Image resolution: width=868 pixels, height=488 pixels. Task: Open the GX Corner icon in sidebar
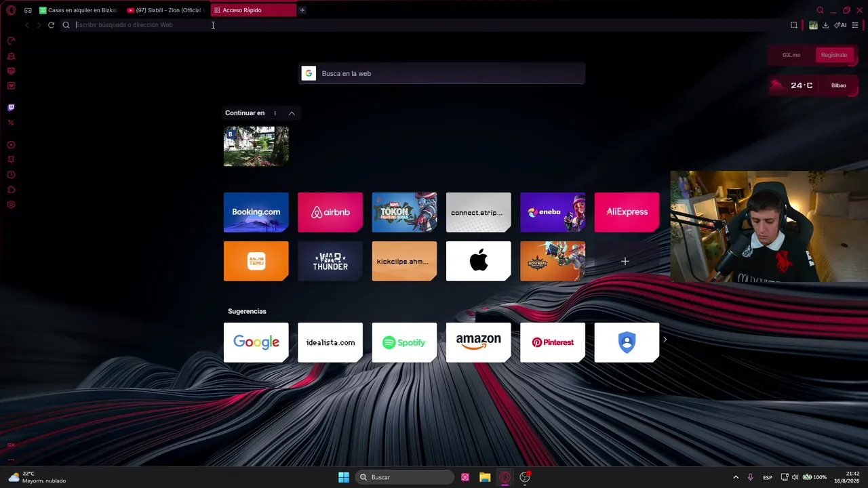click(11, 71)
